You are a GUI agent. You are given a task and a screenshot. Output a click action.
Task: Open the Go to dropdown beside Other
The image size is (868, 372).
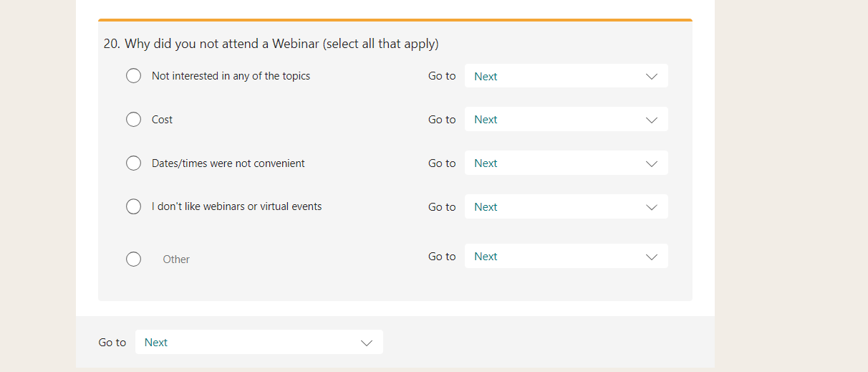[x=566, y=257]
